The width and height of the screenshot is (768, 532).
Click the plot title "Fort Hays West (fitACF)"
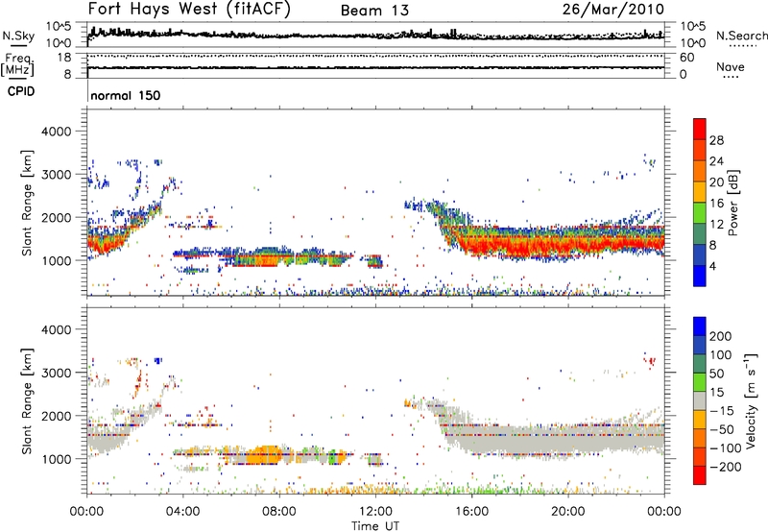[189, 10]
